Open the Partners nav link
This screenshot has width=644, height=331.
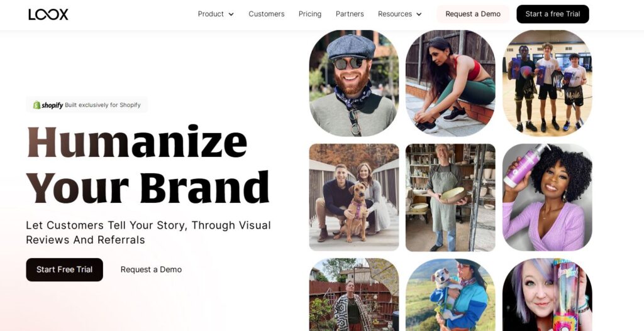pyautogui.click(x=350, y=14)
